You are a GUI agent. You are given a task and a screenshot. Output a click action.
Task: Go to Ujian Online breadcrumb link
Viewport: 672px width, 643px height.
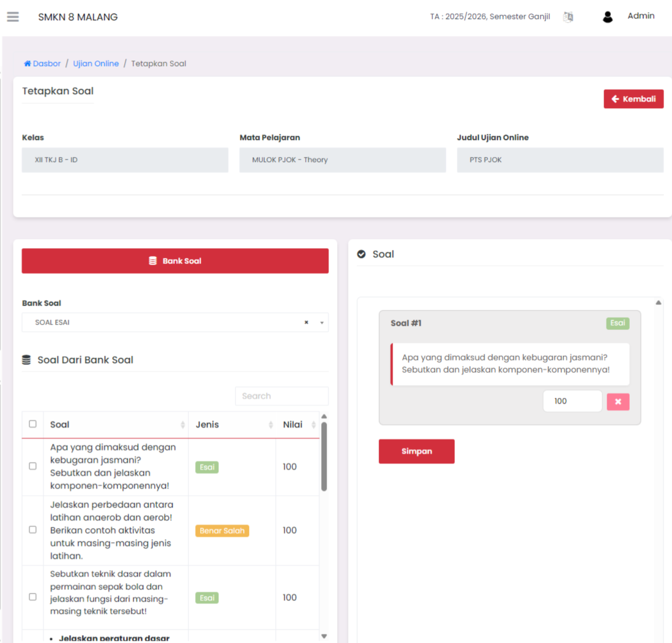(95, 64)
